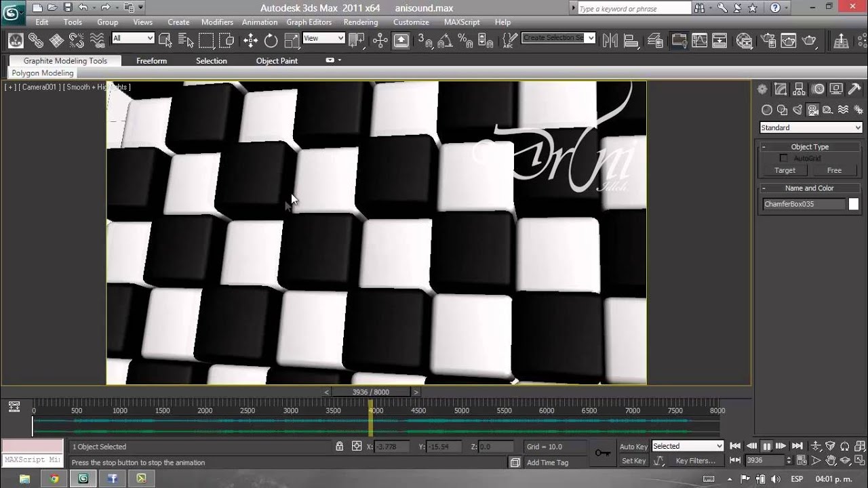Open the Rendered Frame Window icon
The height and width of the screenshot is (488, 868).
pos(788,40)
